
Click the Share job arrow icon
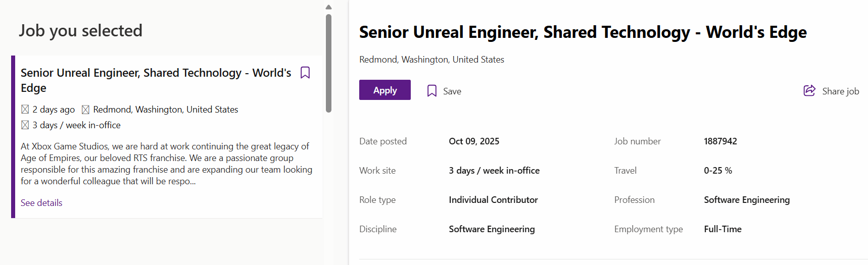pyautogui.click(x=809, y=91)
